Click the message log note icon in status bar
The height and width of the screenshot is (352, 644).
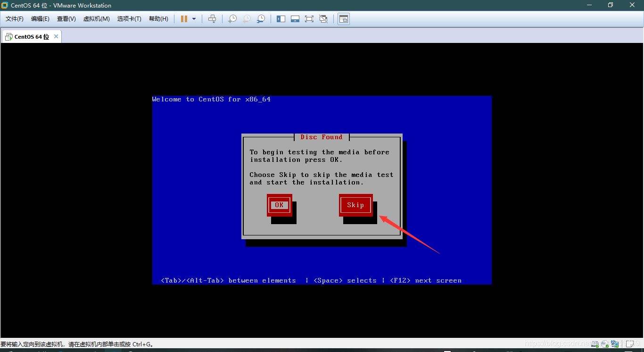(629, 344)
